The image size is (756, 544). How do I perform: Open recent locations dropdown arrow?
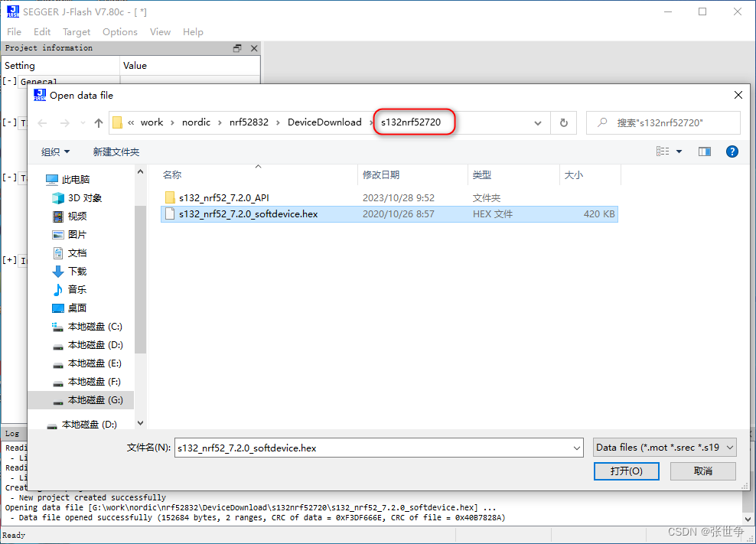coord(83,123)
